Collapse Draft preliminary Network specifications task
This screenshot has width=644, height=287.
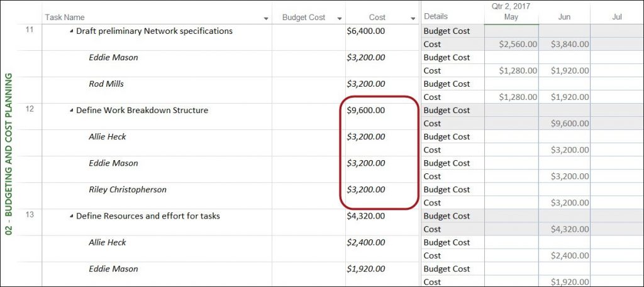point(72,31)
